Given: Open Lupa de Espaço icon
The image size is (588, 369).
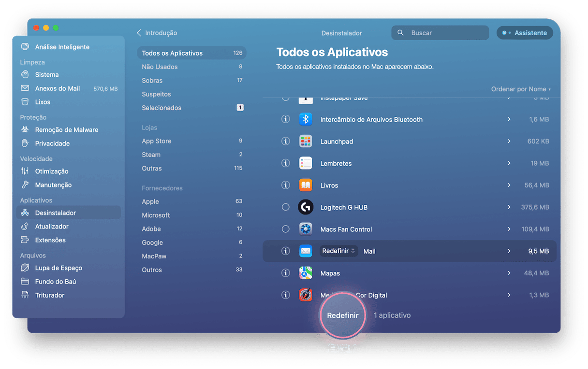Looking at the screenshot, I should [25, 268].
